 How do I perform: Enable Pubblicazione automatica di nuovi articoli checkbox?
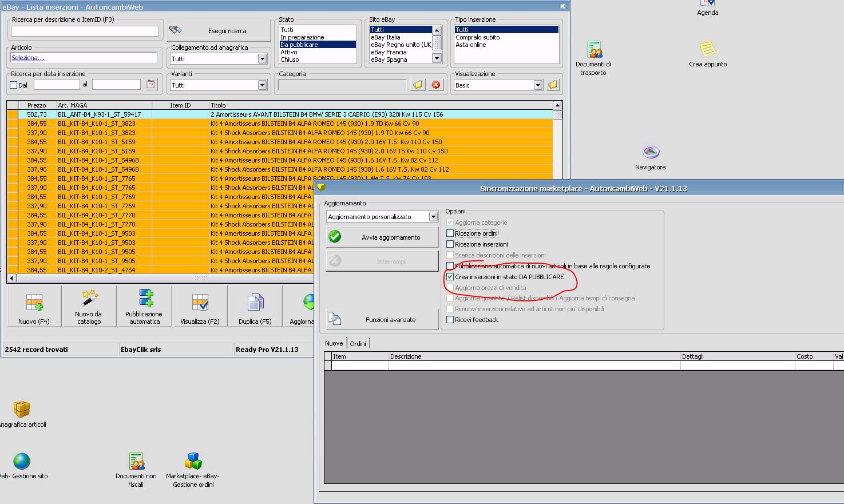[450, 266]
